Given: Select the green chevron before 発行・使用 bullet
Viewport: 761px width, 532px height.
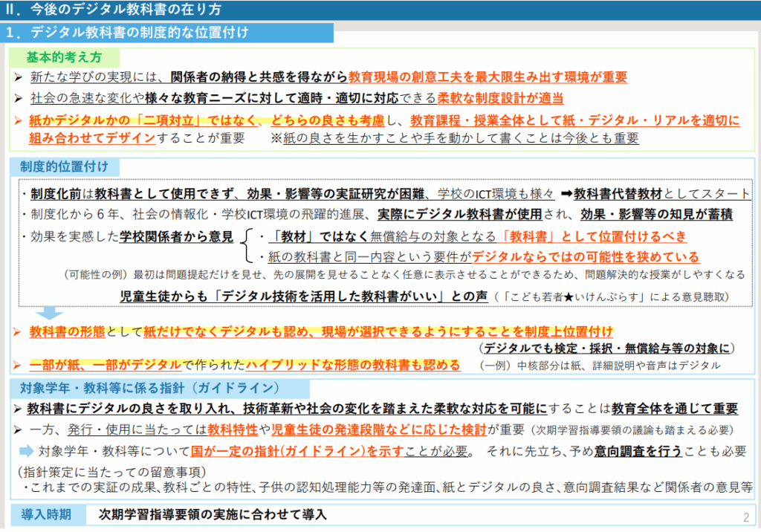Looking at the screenshot, I should click(18, 429).
